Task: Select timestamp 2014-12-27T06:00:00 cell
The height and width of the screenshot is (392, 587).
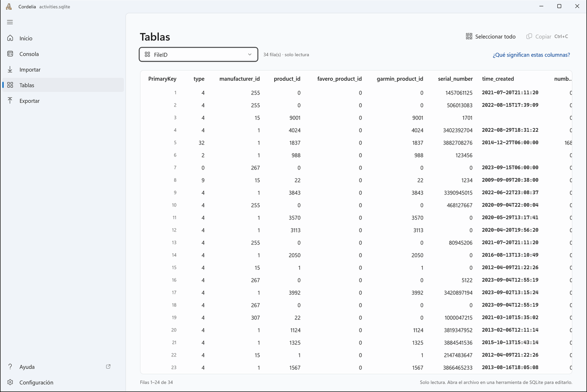Action: 510,143
